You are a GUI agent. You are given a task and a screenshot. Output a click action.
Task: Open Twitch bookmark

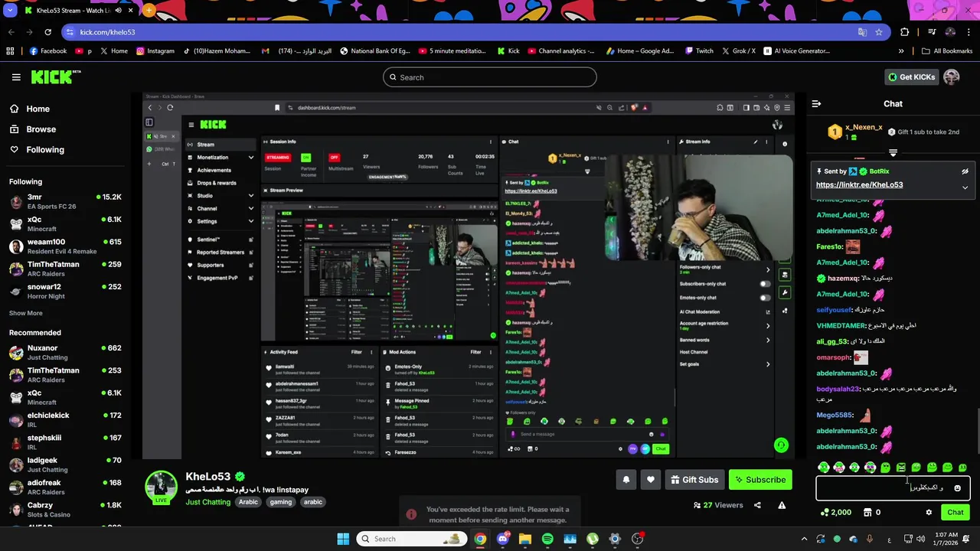pyautogui.click(x=699, y=51)
